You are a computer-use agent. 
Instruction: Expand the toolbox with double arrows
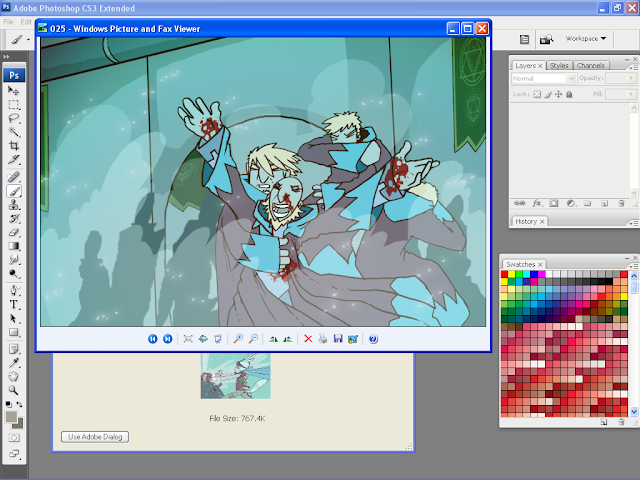[x=6, y=57]
